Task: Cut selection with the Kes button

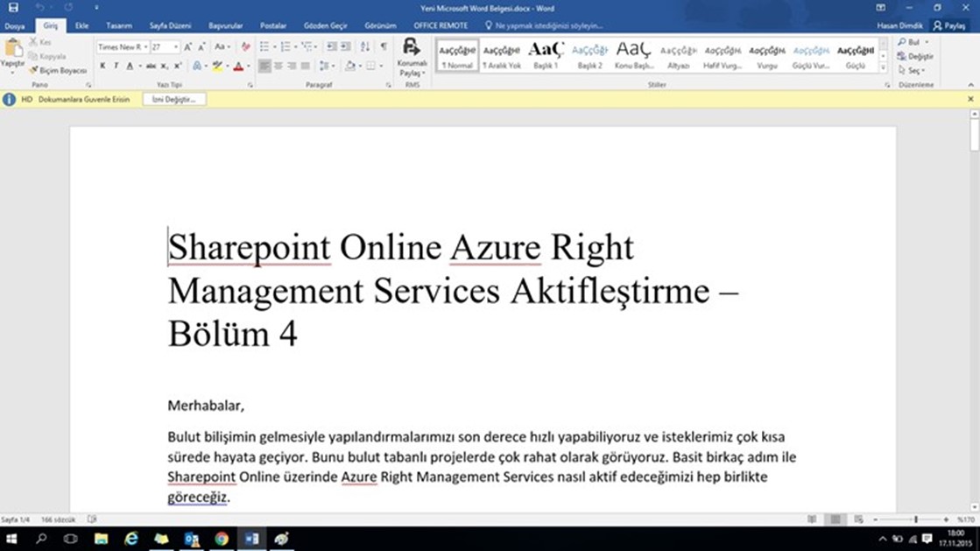Action: click(x=40, y=42)
